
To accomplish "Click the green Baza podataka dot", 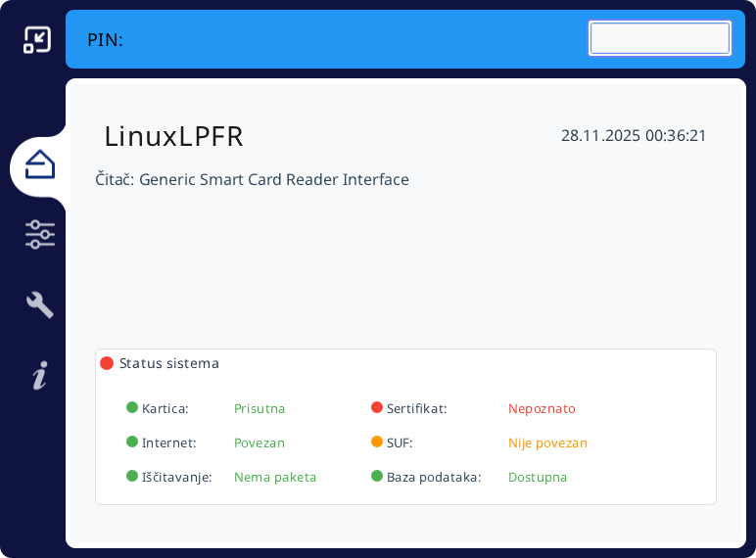I will pos(377,477).
